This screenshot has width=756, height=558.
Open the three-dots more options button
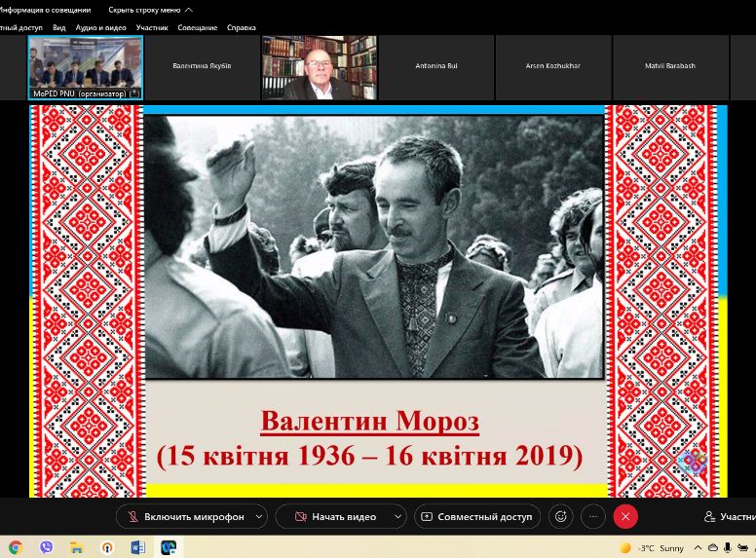[592, 516]
